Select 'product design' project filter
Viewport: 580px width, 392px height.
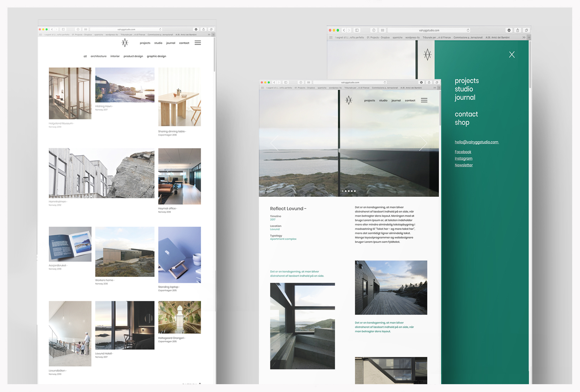pos(133,56)
